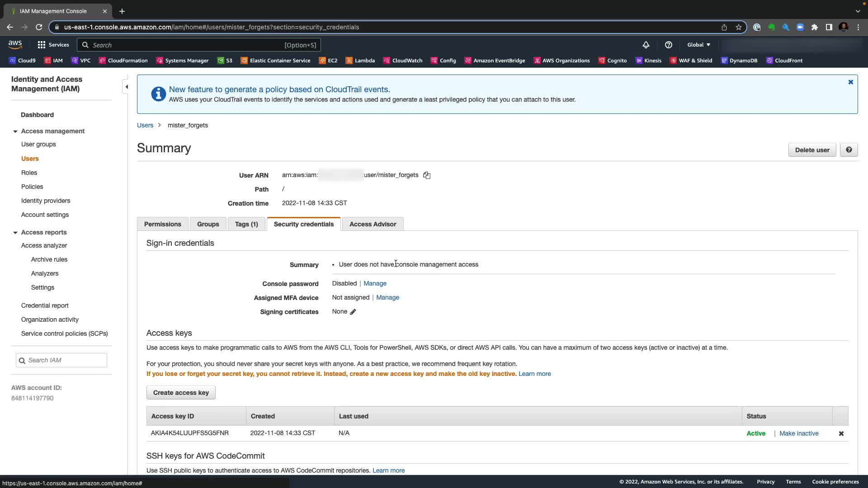Open the Global region dropdown
Screen dimensions: 868x488
698,45
